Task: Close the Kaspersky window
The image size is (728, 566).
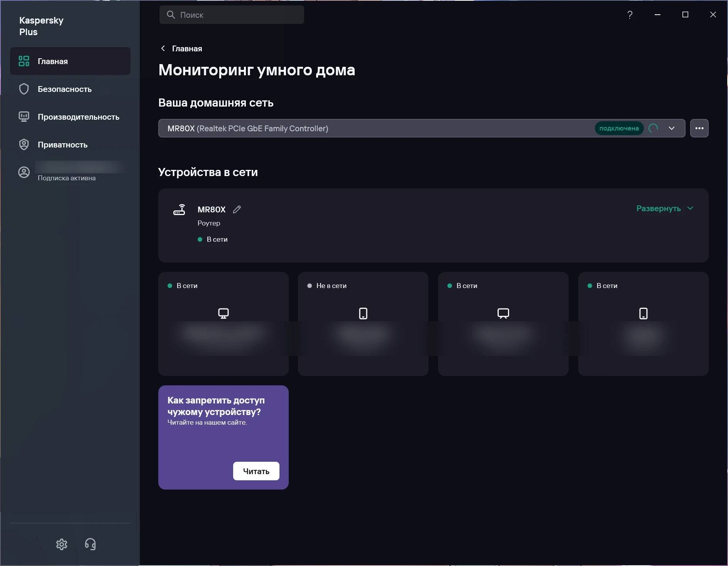Action: pyautogui.click(x=713, y=15)
